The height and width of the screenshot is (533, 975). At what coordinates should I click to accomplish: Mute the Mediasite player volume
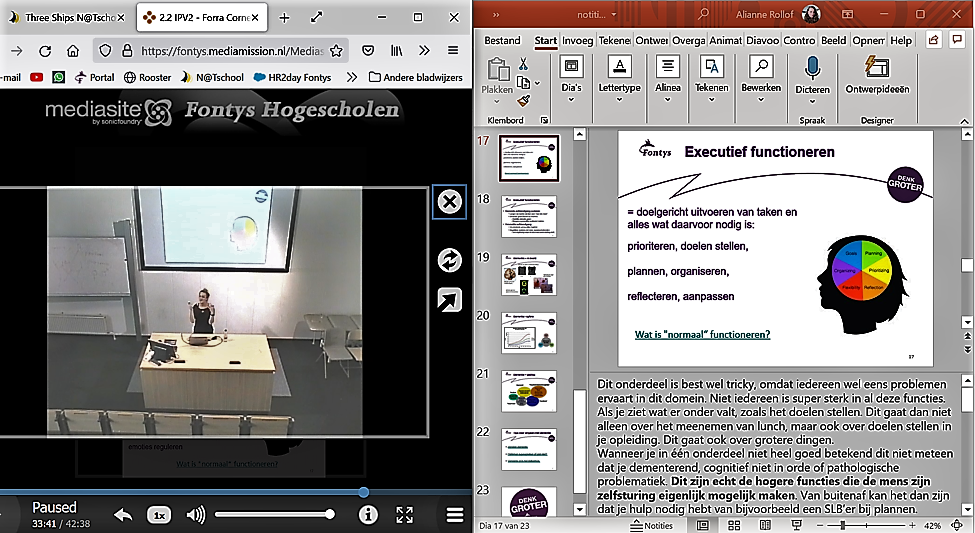pyautogui.click(x=196, y=515)
